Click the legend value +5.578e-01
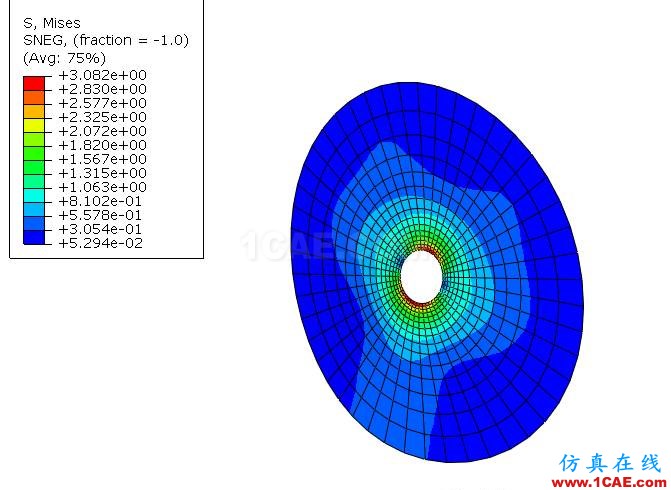 100,215
